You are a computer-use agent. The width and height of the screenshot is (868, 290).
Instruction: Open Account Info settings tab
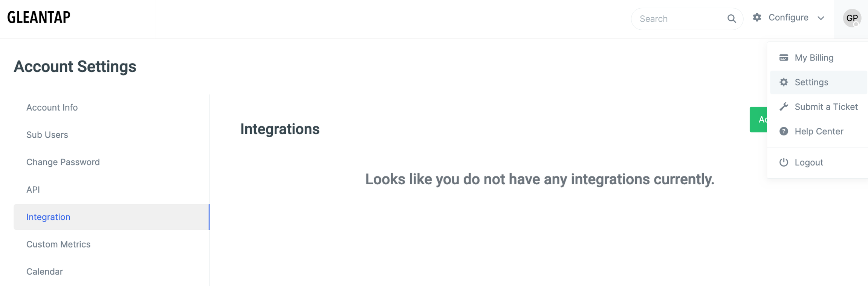coord(52,108)
